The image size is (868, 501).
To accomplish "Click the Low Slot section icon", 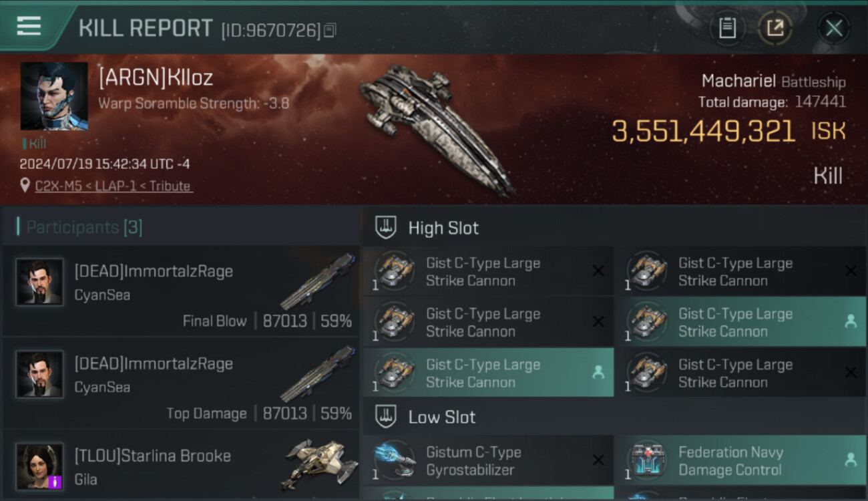I will pos(386,417).
